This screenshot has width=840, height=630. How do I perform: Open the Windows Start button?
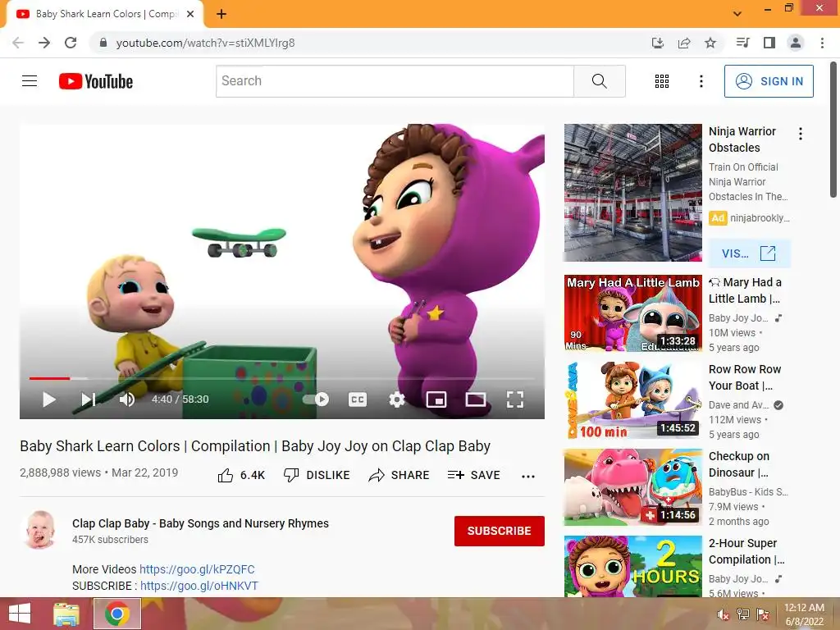click(20, 614)
